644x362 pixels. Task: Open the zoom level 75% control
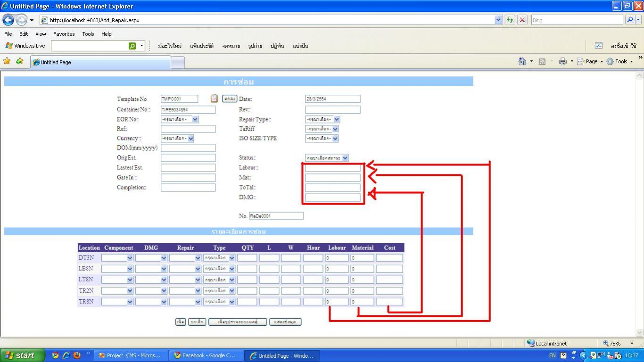point(618,344)
